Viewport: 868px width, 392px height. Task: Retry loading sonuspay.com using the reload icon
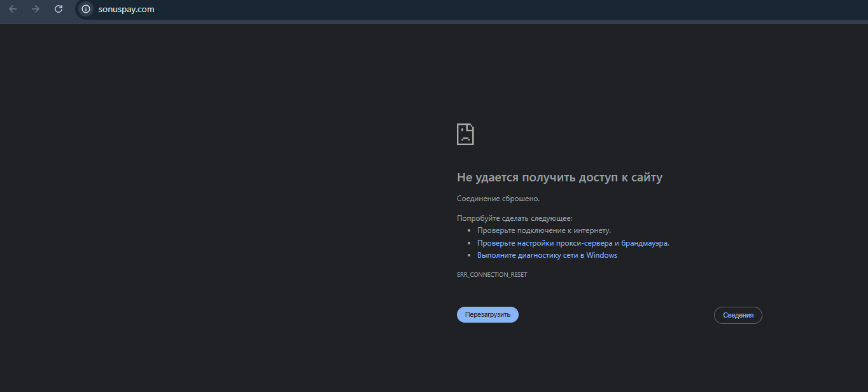pyautogui.click(x=58, y=9)
